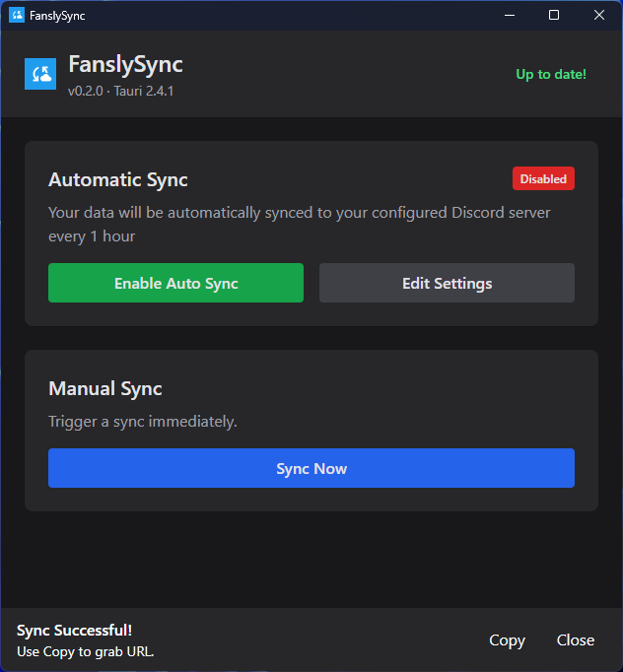The width and height of the screenshot is (623, 672).
Task: Click the Automatic Sync heading
Action: pos(118,179)
